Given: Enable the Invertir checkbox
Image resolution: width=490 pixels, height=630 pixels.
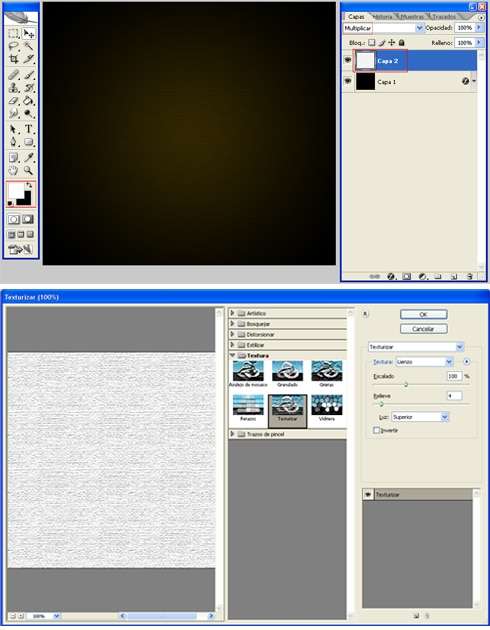Looking at the screenshot, I should 376,430.
